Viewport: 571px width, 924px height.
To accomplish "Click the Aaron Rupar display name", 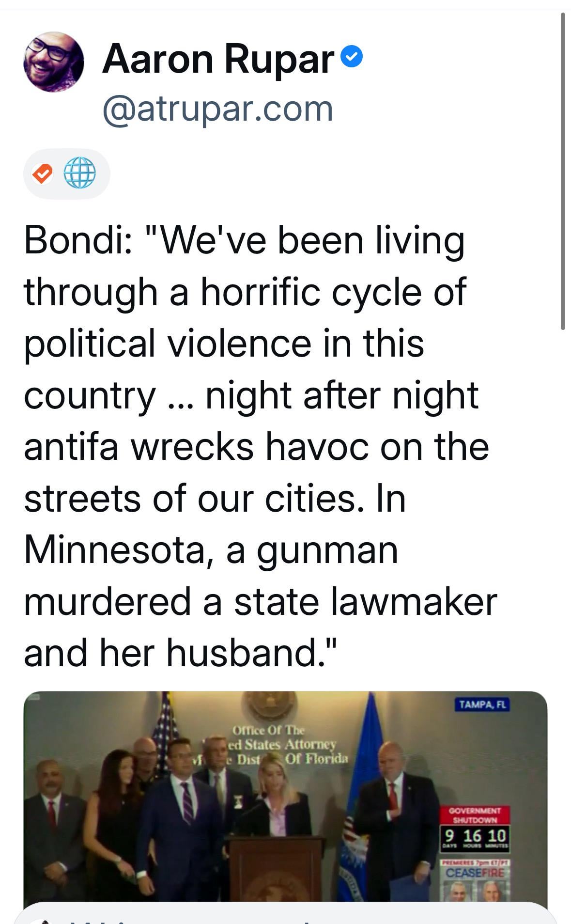I will coord(218,59).
